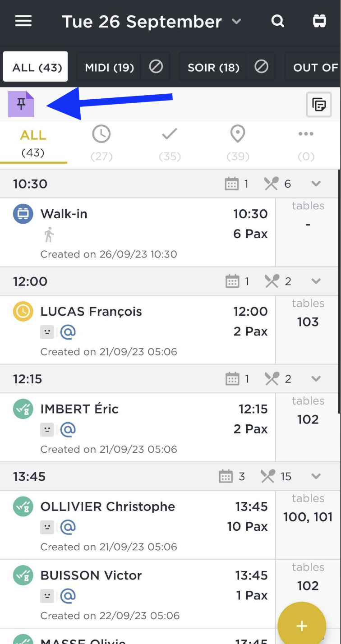Toggle block on MIDI service
Image resolution: width=341 pixels, height=644 pixels.
tap(156, 67)
